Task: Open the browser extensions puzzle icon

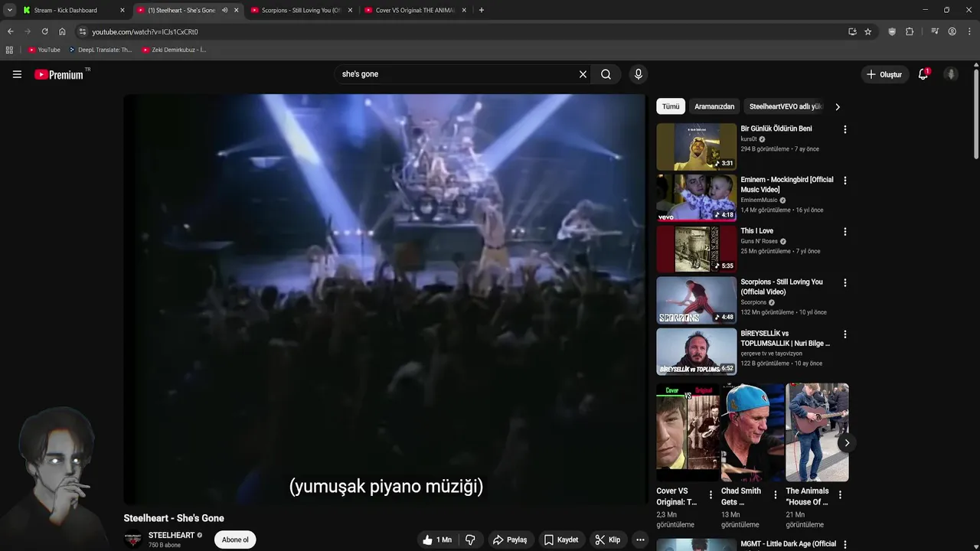Action: [x=910, y=31]
